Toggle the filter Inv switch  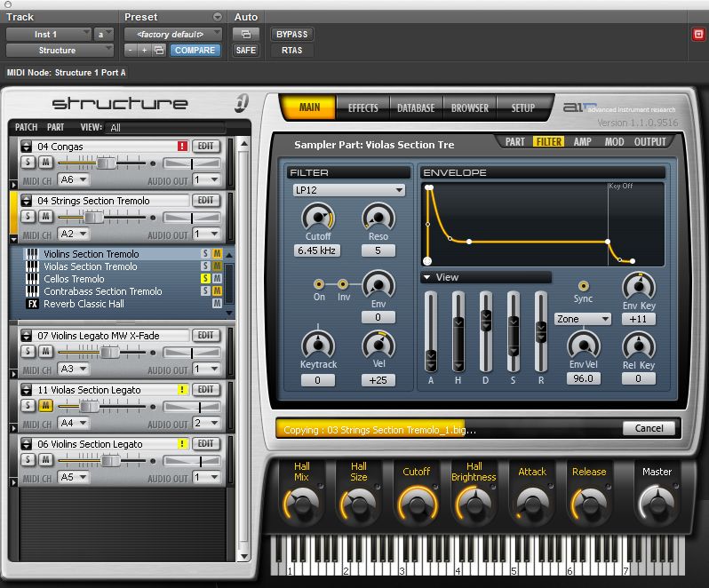pyautogui.click(x=343, y=284)
